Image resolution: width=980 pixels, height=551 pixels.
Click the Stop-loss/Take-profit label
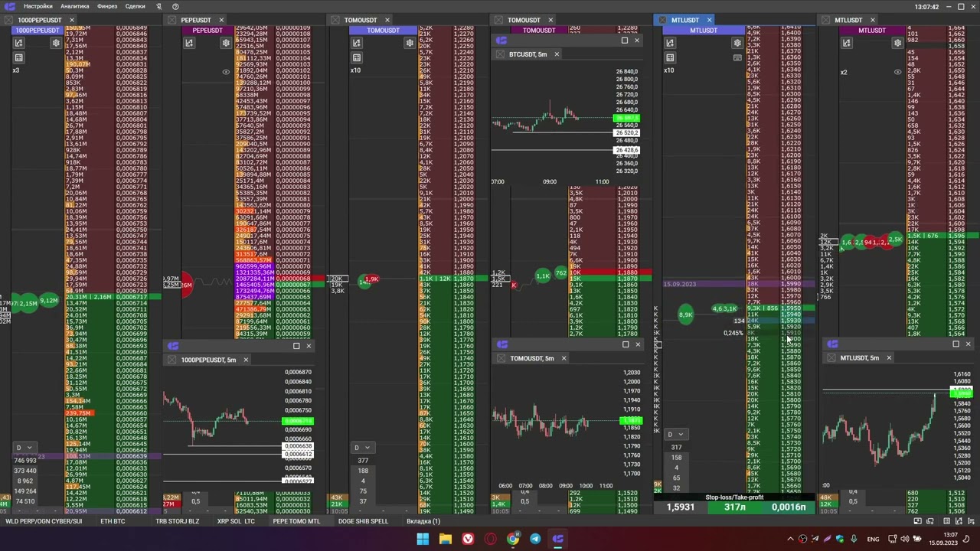[734, 497]
